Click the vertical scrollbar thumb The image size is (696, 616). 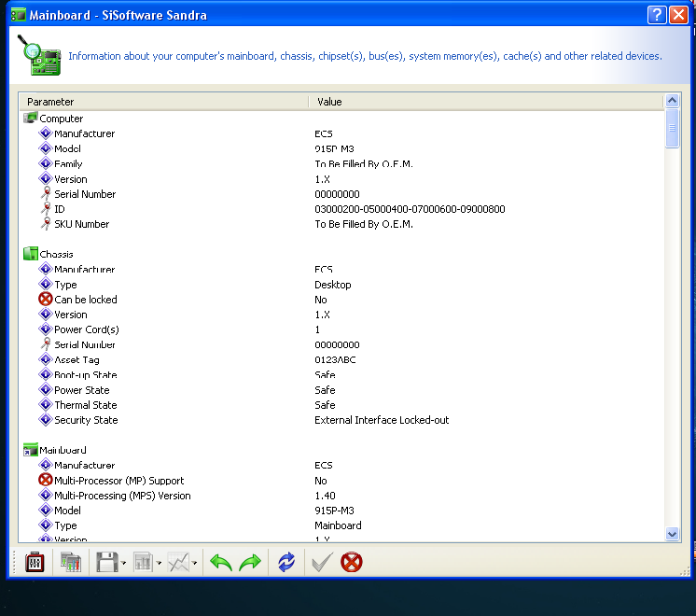pos(672,129)
